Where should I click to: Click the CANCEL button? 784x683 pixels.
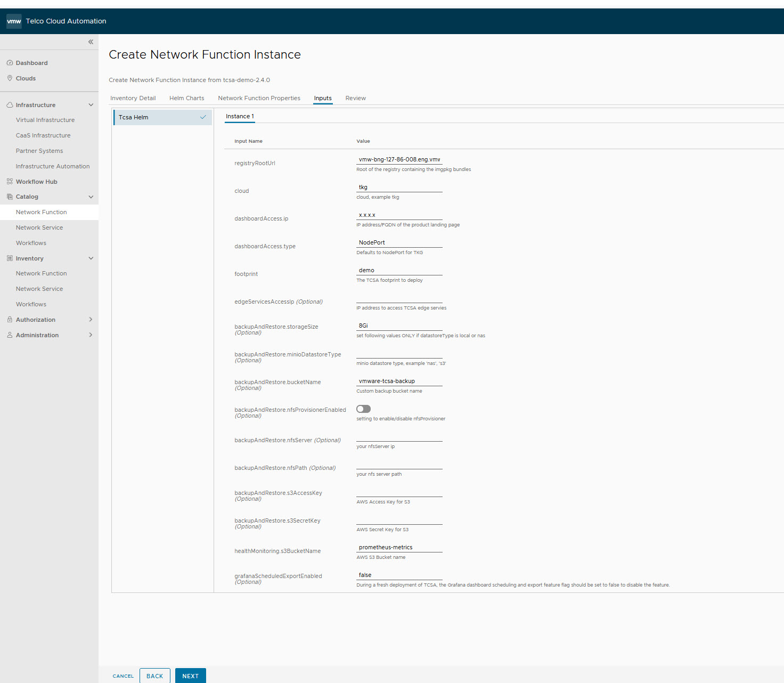123,676
